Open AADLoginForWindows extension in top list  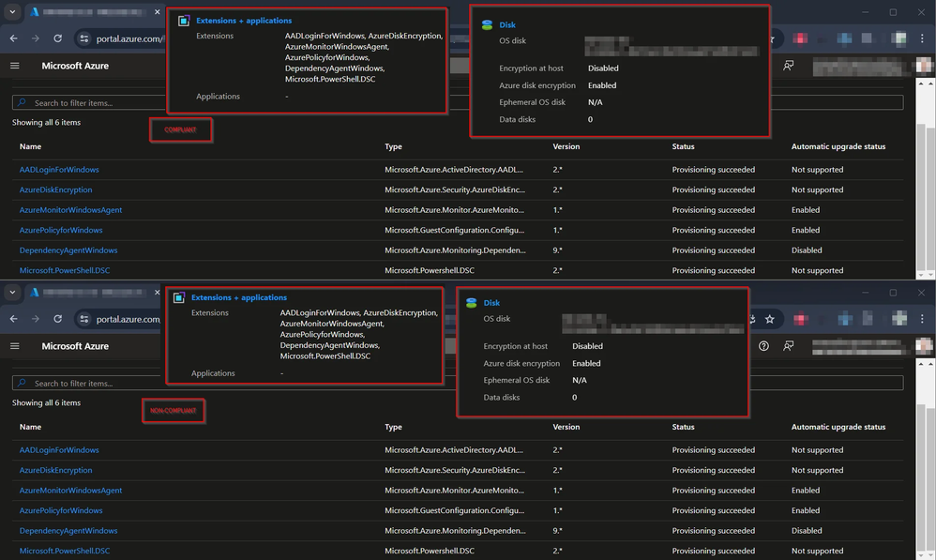[x=59, y=170]
